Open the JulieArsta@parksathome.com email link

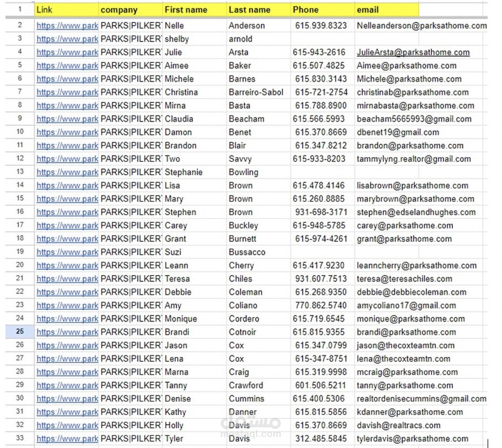(x=413, y=53)
